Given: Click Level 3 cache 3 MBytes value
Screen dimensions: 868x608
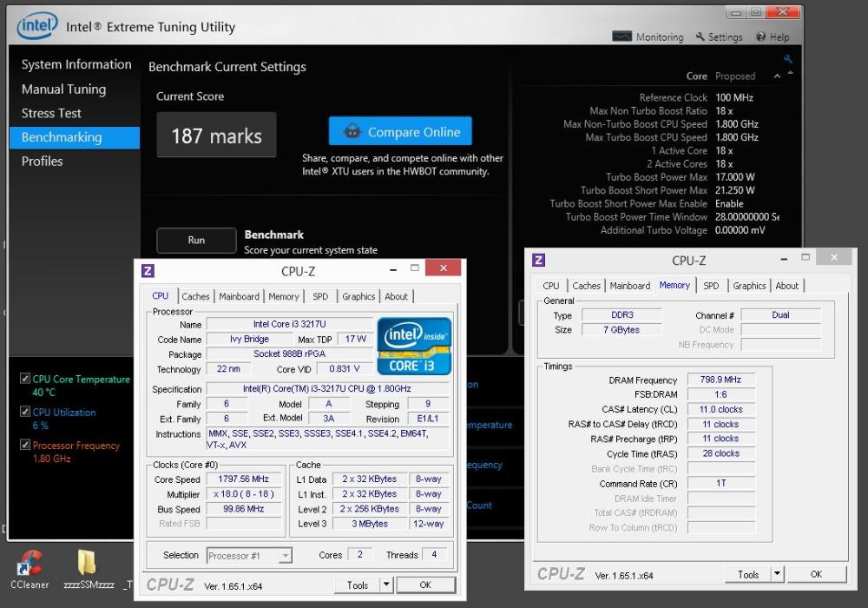Looking at the screenshot, I should click(x=370, y=524).
